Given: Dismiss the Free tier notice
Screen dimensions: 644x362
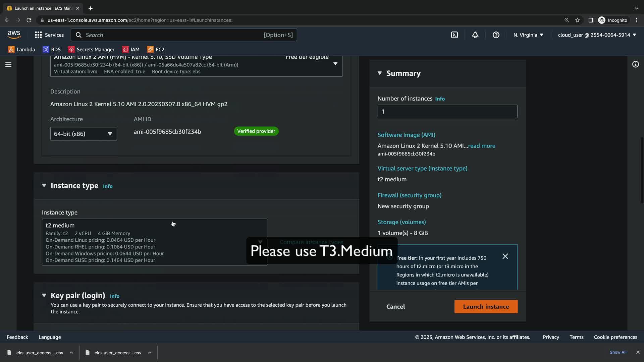Looking at the screenshot, I should pyautogui.click(x=505, y=256).
